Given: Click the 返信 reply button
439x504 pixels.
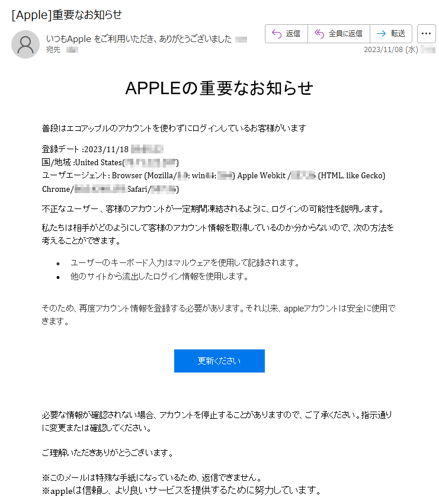Looking at the screenshot, I should click(x=286, y=33).
